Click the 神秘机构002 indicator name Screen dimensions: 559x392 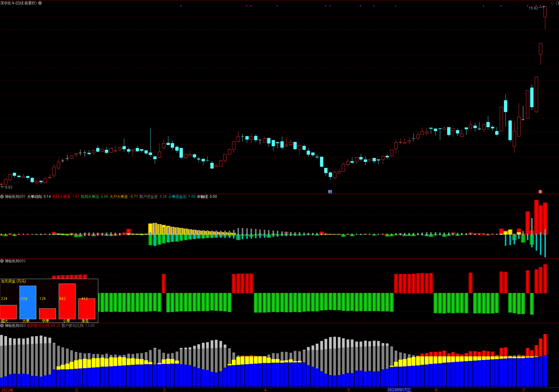(x=15, y=261)
